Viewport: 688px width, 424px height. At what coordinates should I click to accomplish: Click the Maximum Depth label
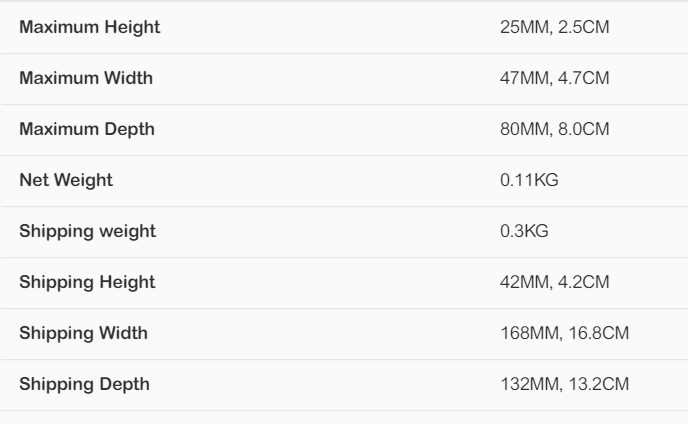point(87,130)
